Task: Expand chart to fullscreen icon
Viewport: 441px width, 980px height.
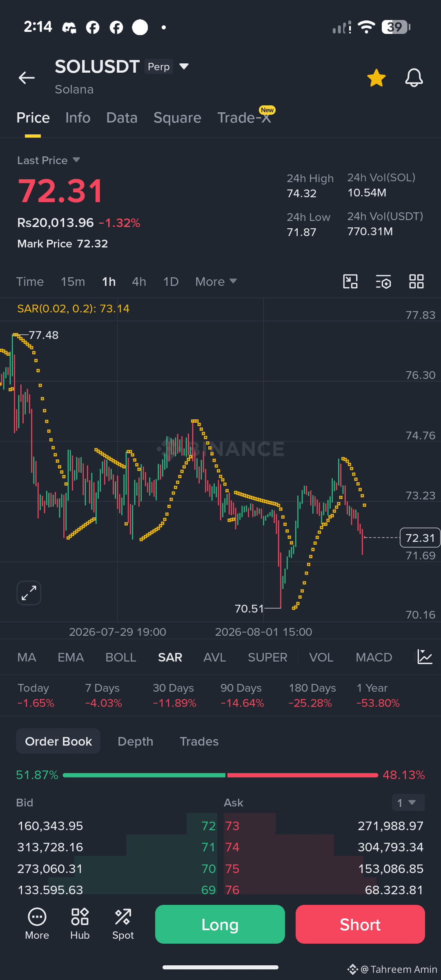Action: [29, 593]
